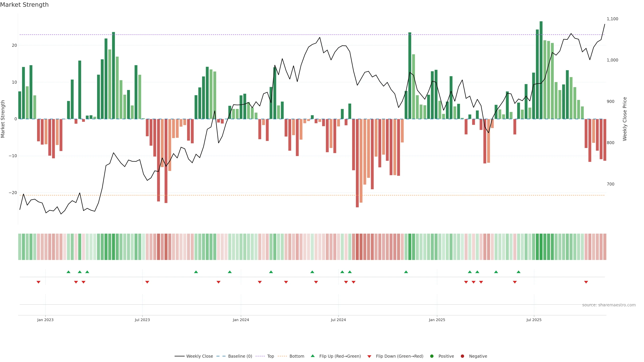This screenshot has width=644, height=362.
Task: Toggle the Bottom legend entry
Action: tap(297, 356)
